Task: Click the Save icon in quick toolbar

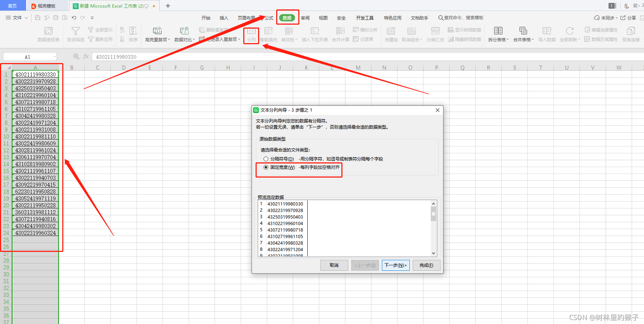Action: pos(38,17)
